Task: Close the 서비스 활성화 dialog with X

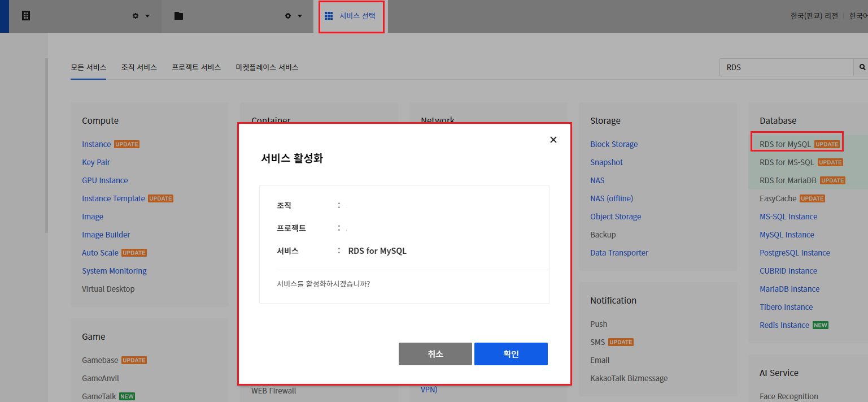Action: [553, 140]
